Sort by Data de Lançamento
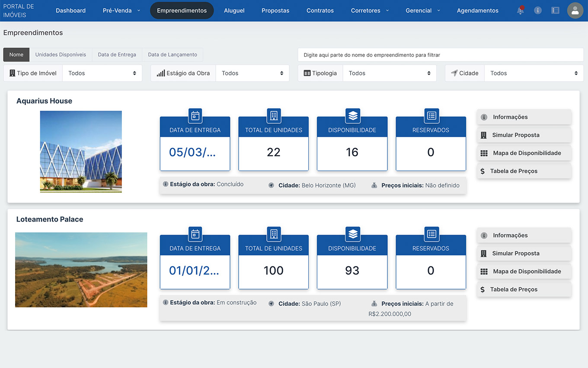 (172, 55)
